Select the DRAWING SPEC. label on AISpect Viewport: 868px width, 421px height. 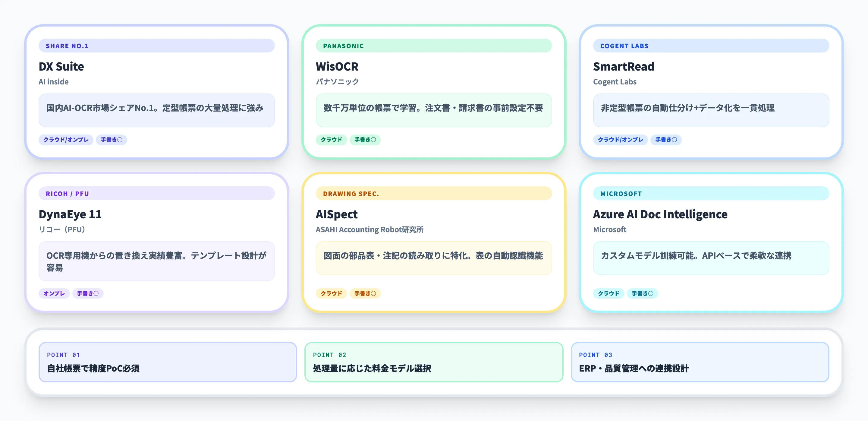point(351,194)
